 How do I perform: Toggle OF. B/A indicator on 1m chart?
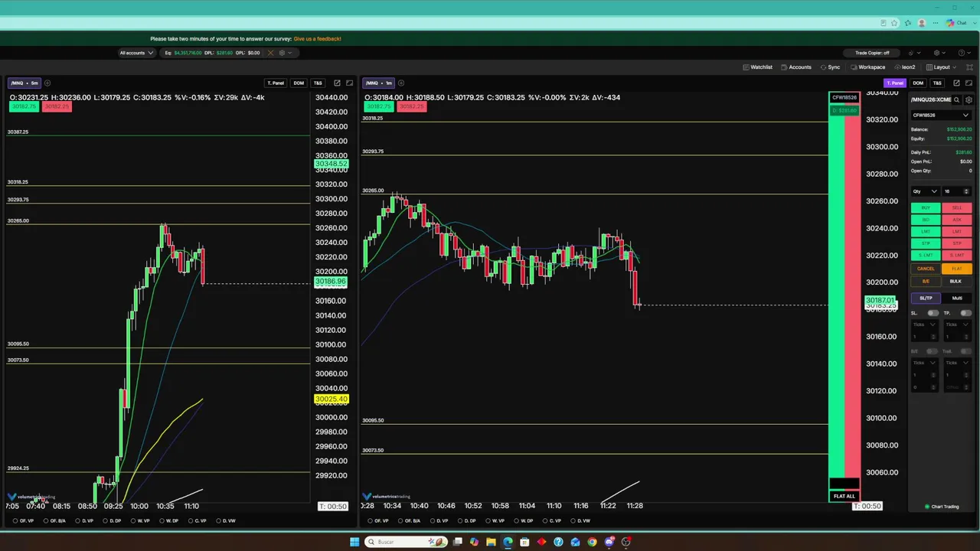(410, 520)
